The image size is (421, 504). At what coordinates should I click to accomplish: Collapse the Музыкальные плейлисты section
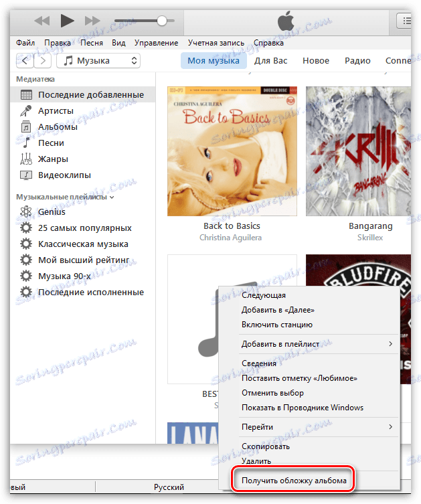(x=112, y=197)
